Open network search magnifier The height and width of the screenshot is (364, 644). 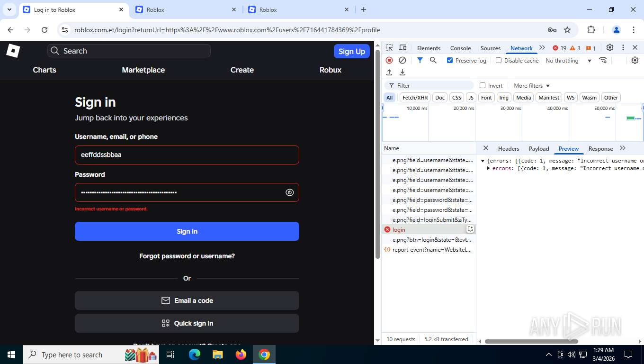pyautogui.click(x=433, y=60)
